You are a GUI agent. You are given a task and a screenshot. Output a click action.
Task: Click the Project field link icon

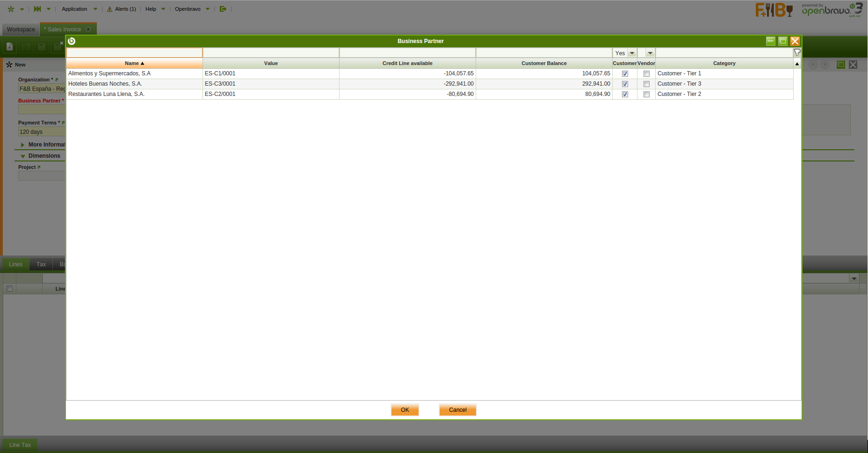click(x=39, y=167)
